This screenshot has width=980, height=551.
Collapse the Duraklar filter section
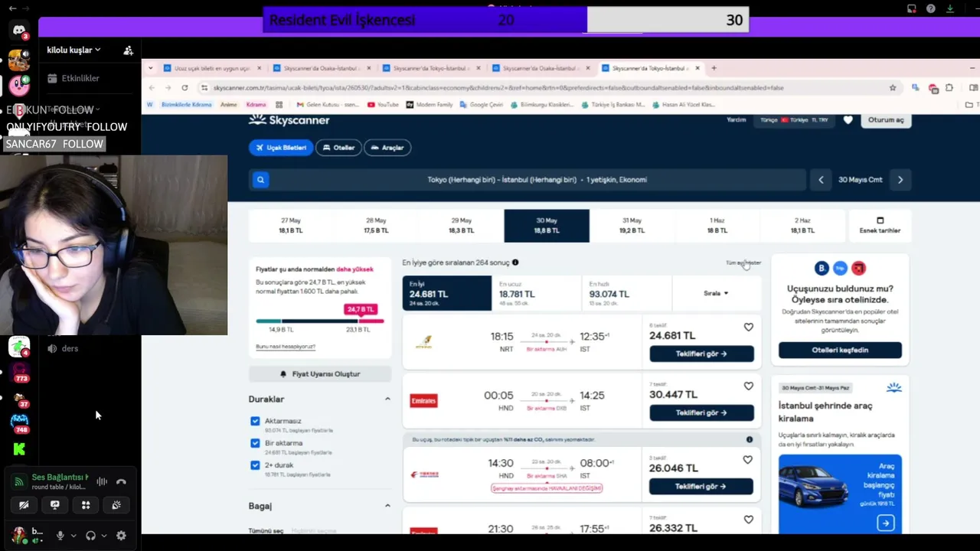(387, 399)
